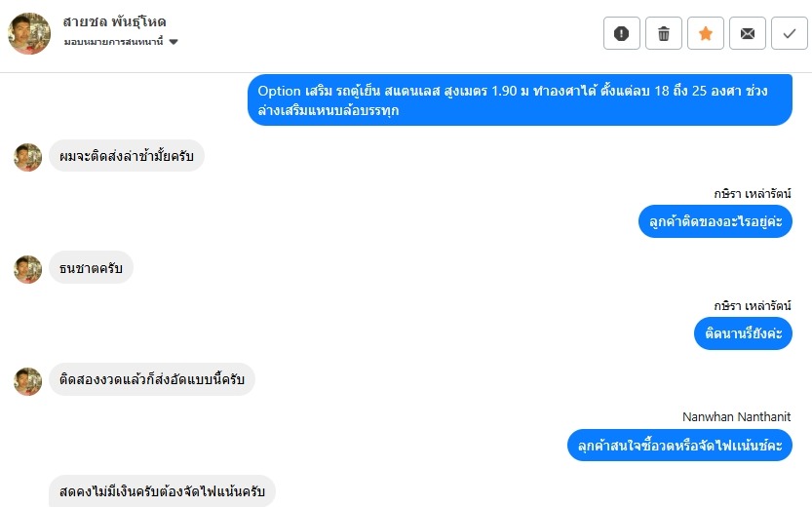Click avatar beside message ผมจะติดส่งล่าช้ามั้ยครับ
The image size is (812, 507).
click(x=27, y=157)
